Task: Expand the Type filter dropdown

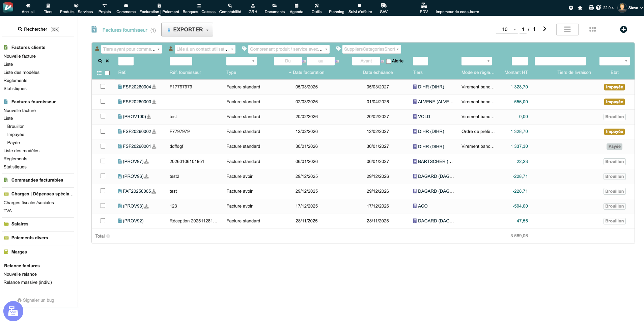Action: (241, 61)
